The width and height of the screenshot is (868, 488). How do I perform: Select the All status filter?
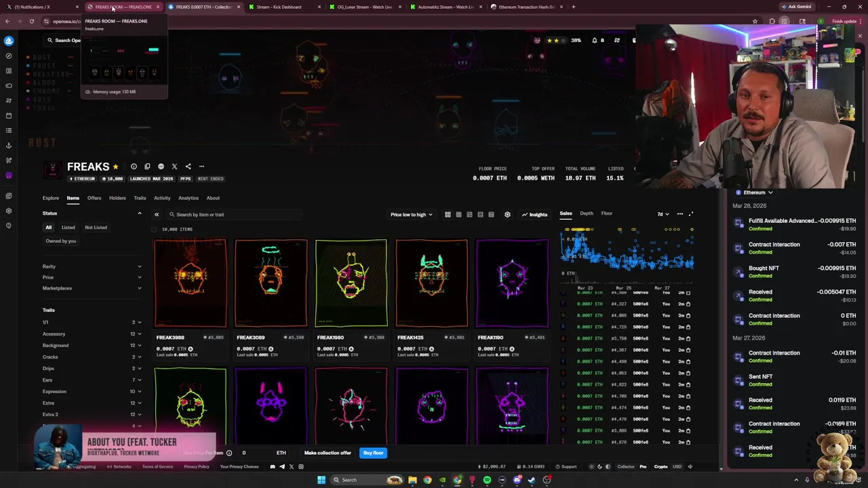coord(48,228)
